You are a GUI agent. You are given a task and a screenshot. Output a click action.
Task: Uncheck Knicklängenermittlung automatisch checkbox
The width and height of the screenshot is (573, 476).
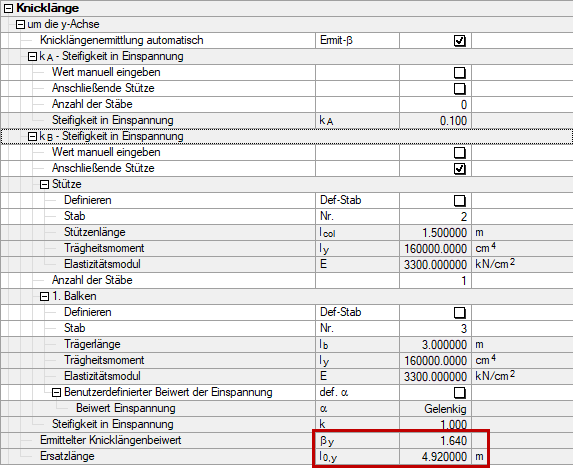click(x=460, y=41)
